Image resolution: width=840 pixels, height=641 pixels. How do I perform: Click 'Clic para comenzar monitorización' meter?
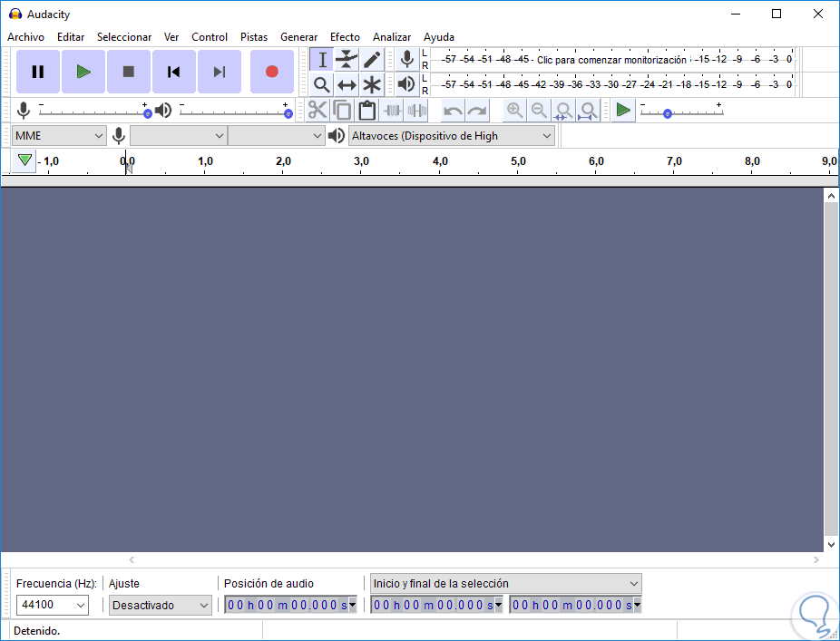(611, 60)
